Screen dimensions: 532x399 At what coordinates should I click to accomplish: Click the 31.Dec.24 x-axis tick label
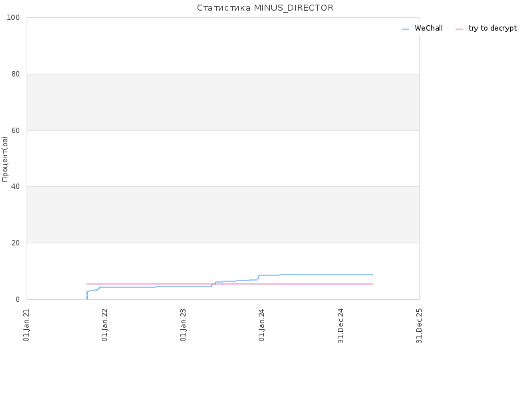pos(340,326)
